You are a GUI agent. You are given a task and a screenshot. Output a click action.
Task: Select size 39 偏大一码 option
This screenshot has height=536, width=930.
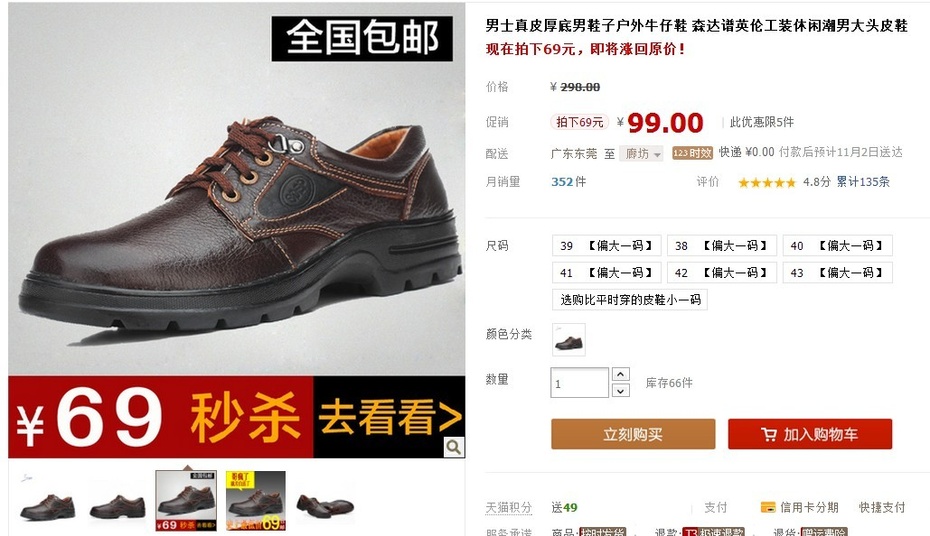pyautogui.click(x=606, y=245)
